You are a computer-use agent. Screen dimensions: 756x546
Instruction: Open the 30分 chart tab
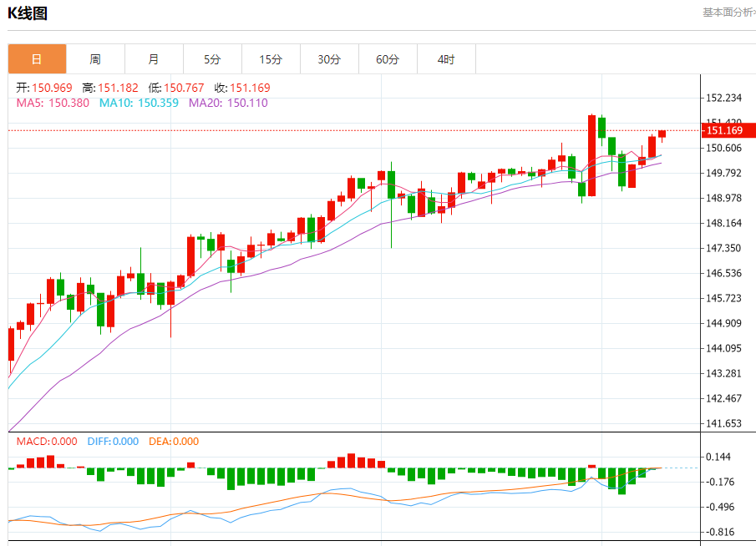(329, 58)
